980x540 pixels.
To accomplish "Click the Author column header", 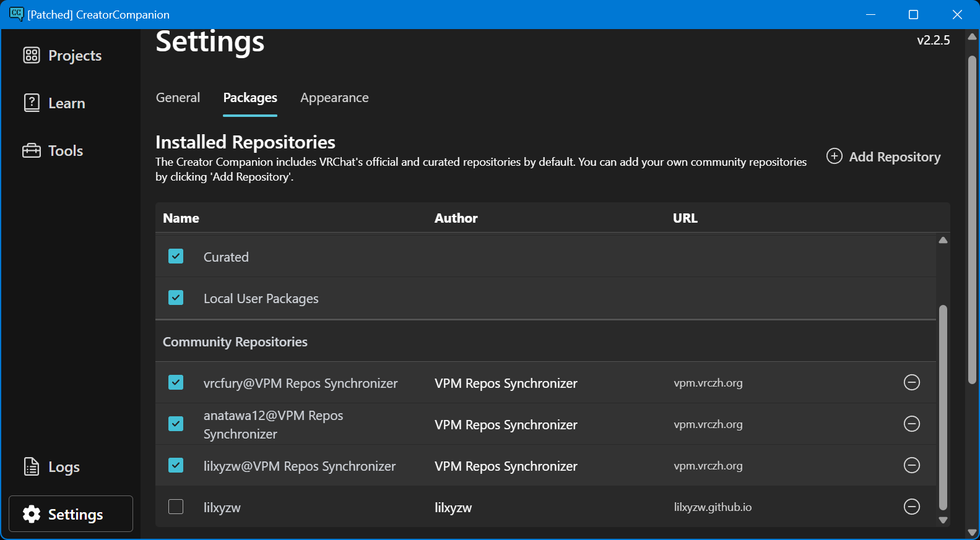I will [456, 218].
